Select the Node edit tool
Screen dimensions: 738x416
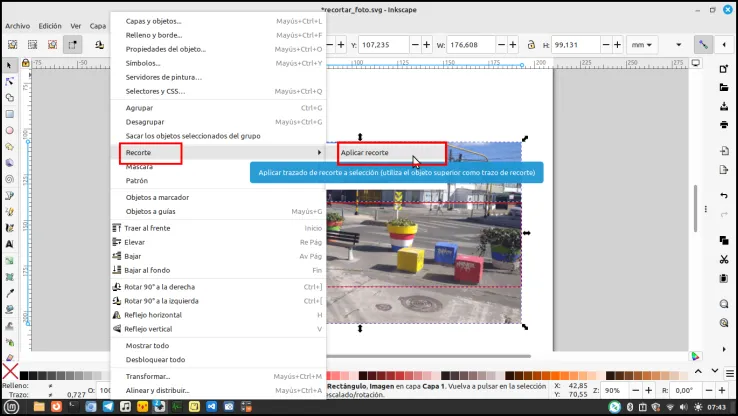point(9,81)
